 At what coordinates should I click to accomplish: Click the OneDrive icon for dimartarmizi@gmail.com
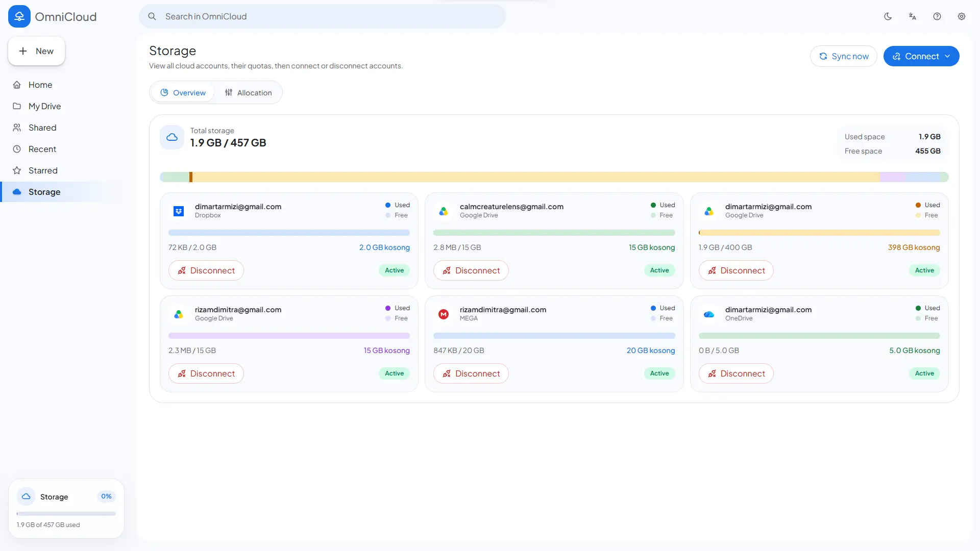[x=709, y=314]
